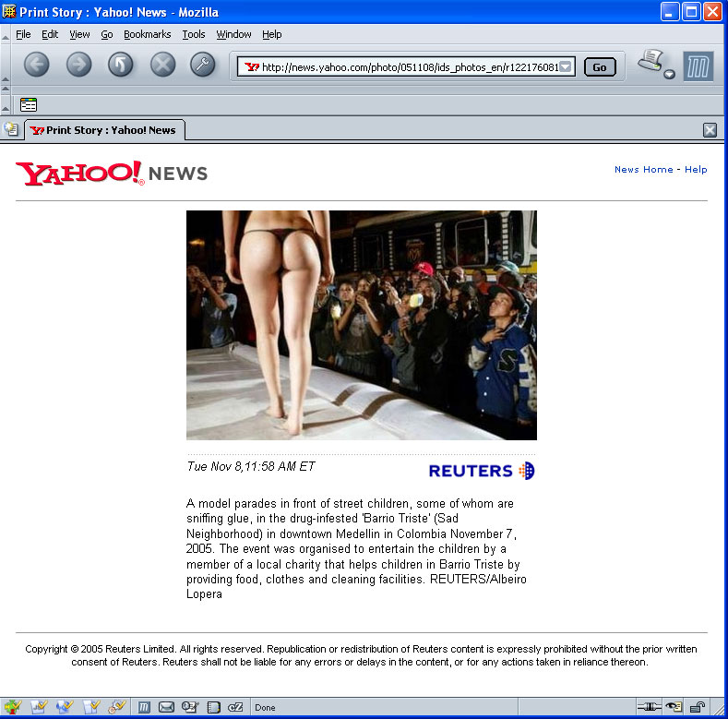This screenshot has width=728, height=719.
Task: Collapse the menu bar using its grippy
Action: point(6,34)
